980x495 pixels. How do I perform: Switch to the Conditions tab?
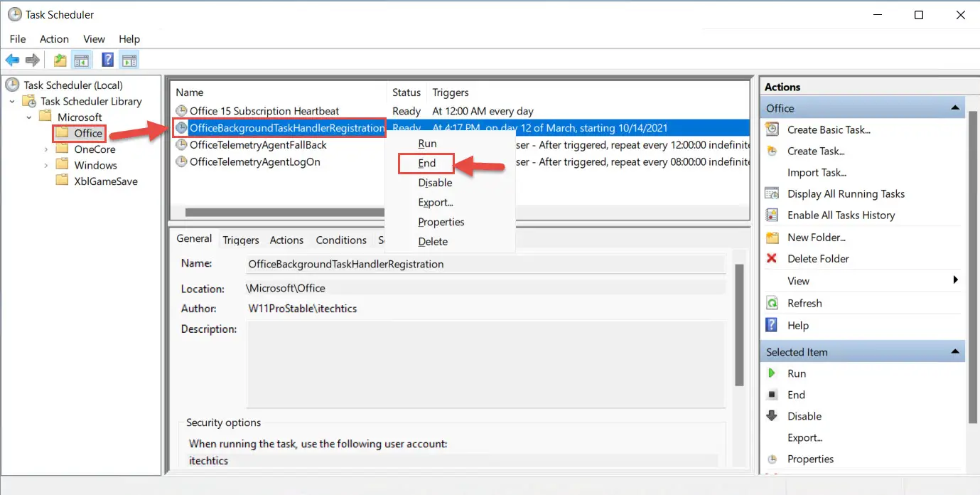click(341, 240)
